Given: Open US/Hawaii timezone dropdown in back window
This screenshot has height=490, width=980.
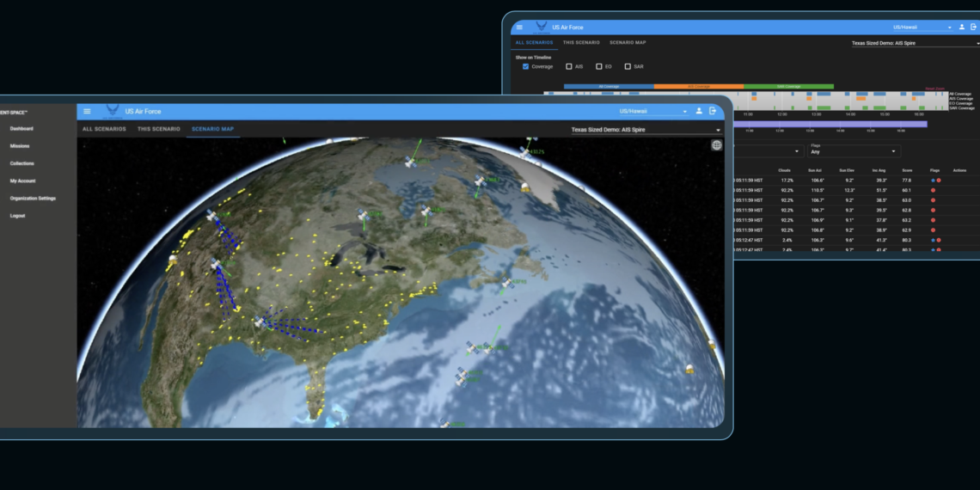Looking at the screenshot, I should (x=922, y=28).
